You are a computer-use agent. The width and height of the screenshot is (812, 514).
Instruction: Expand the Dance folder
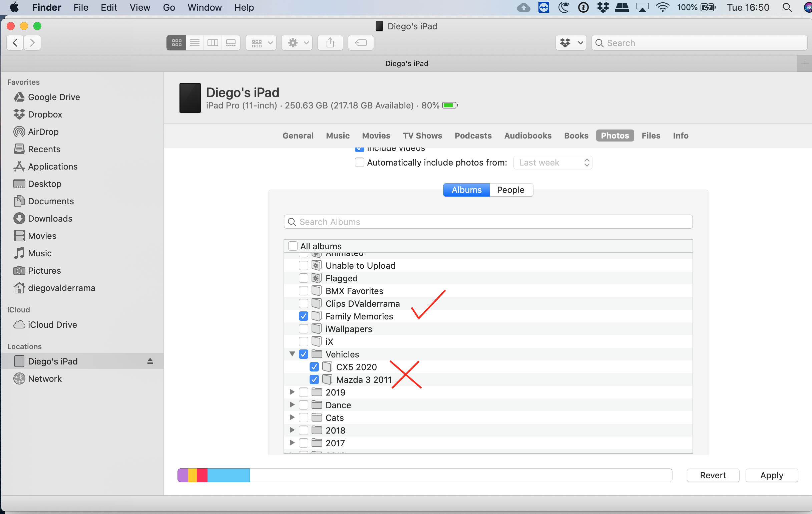292,405
